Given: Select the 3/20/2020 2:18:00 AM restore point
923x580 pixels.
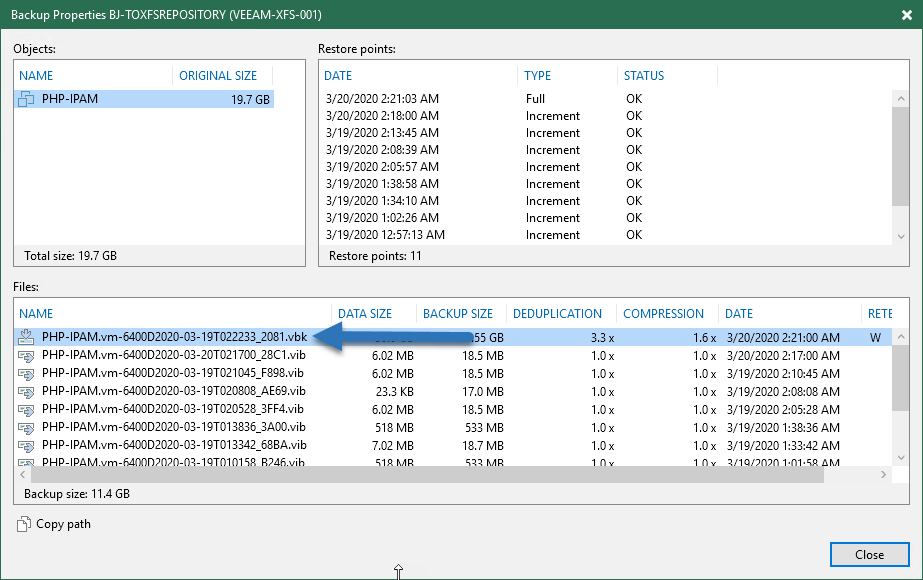Looking at the screenshot, I should pyautogui.click(x=606, y=115).
